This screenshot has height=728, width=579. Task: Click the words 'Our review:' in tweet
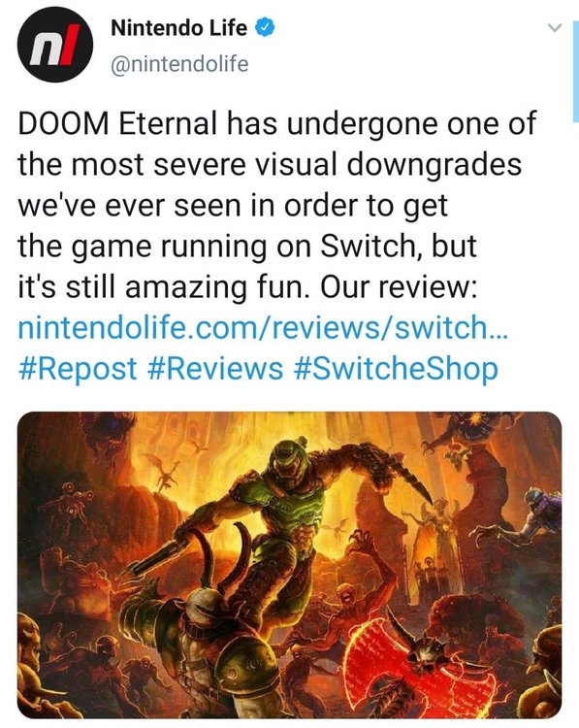[x=398, y=286]
